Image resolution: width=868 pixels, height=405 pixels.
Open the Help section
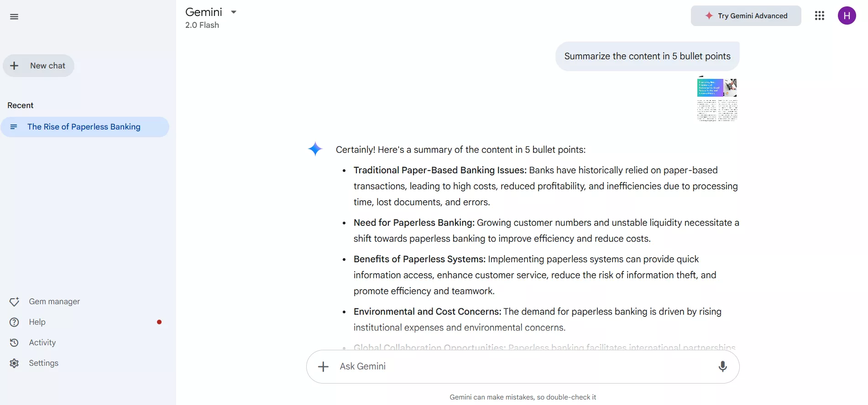tap(37, 322)
